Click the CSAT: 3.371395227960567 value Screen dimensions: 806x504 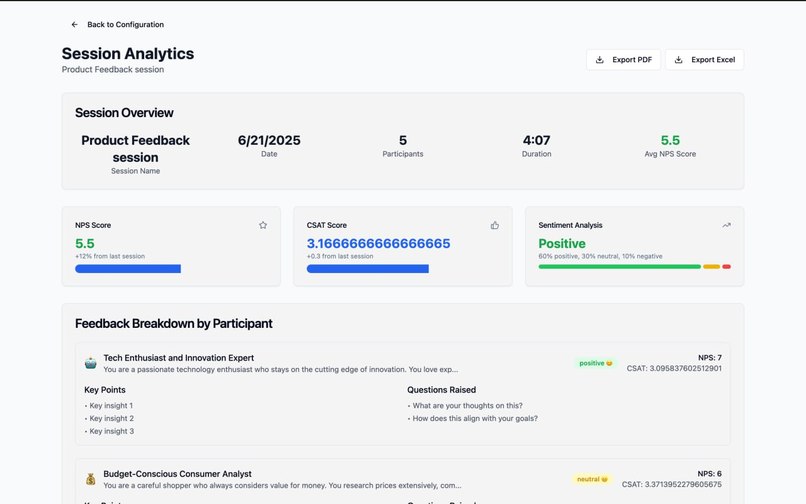tap(672, 484)
